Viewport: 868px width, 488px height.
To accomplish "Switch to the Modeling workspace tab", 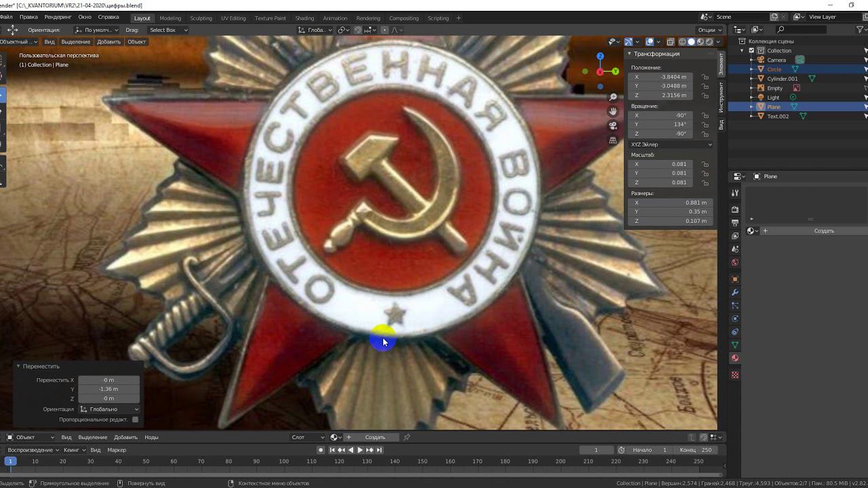I will 170,18.
